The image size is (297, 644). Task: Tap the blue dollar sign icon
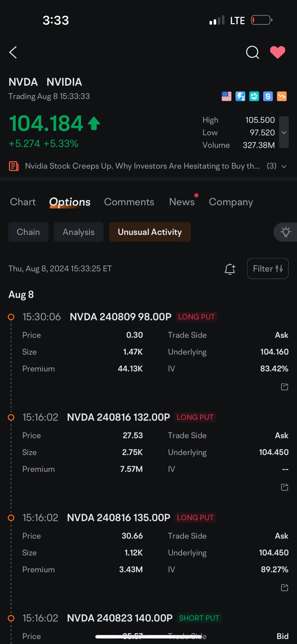click(x=268, y=96)
